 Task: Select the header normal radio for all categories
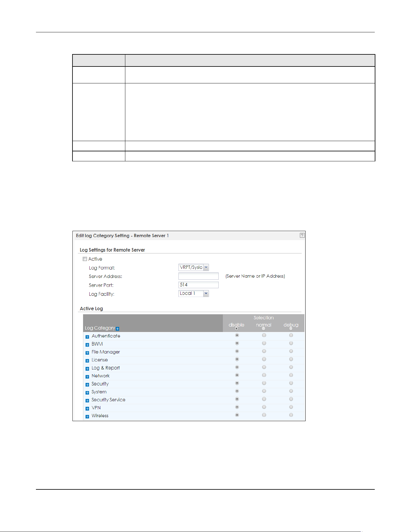264,329
